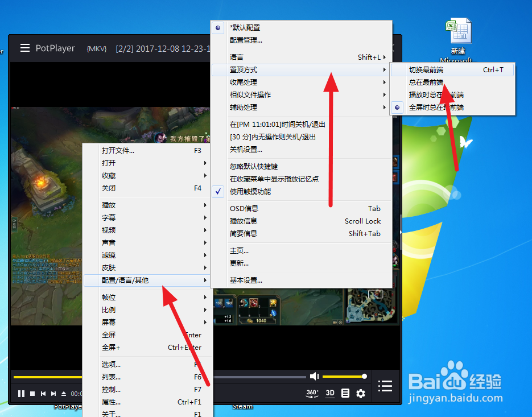Click 关闭 F4 menu entry
This screenshot has width=532, height=417.
[x=147, y=188]
